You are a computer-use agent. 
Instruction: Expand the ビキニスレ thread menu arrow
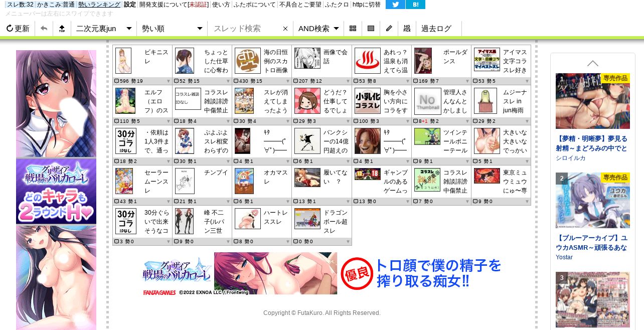(168, 81)
